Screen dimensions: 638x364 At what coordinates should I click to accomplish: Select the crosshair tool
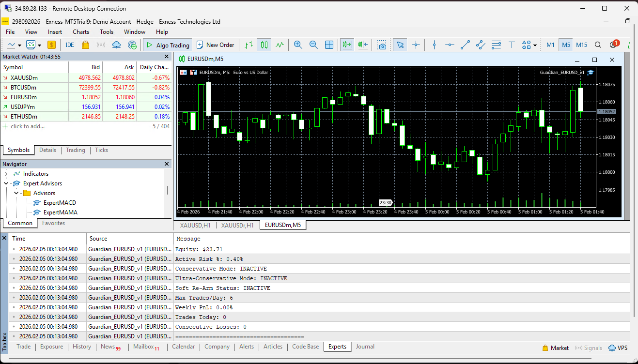pyautogui.click(x=416, y=45)
